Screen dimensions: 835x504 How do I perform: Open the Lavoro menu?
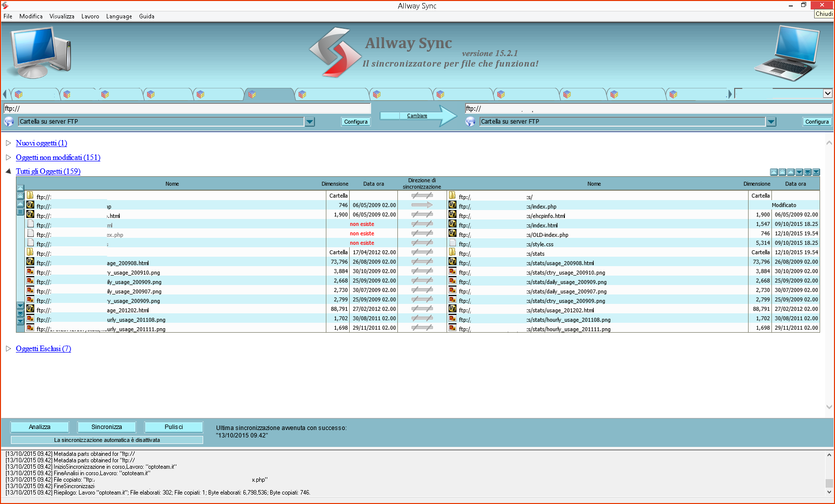point(90,16)
